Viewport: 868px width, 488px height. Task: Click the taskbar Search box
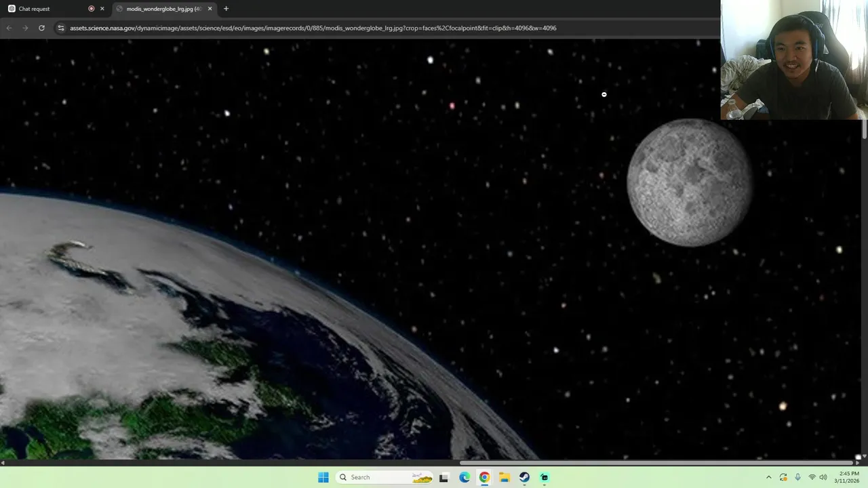(x=384, y=477)
